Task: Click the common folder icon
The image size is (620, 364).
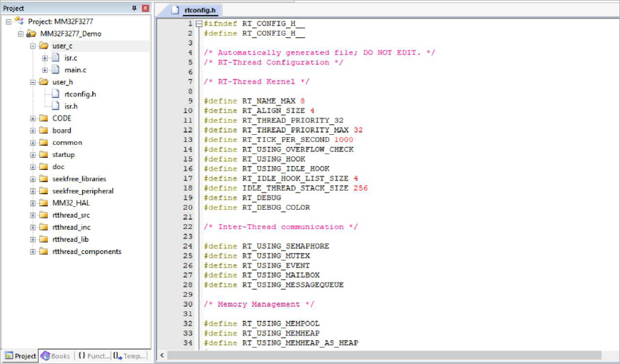Action: pyautogui.click(x=44, y=142)
